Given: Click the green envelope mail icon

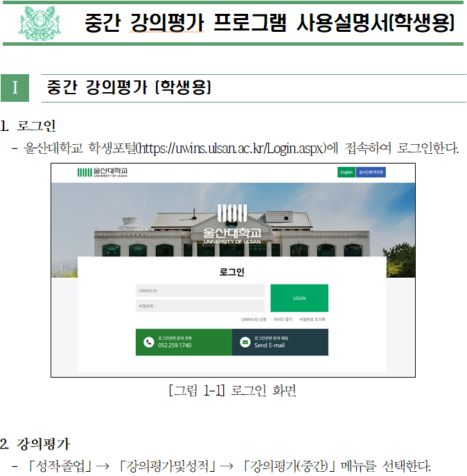Looking at the screenshot, I should point(245,342).
